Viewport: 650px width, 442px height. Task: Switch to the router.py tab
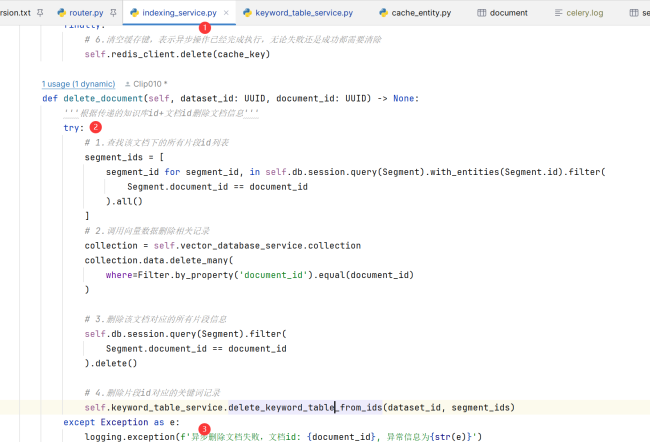click(86, 13)
